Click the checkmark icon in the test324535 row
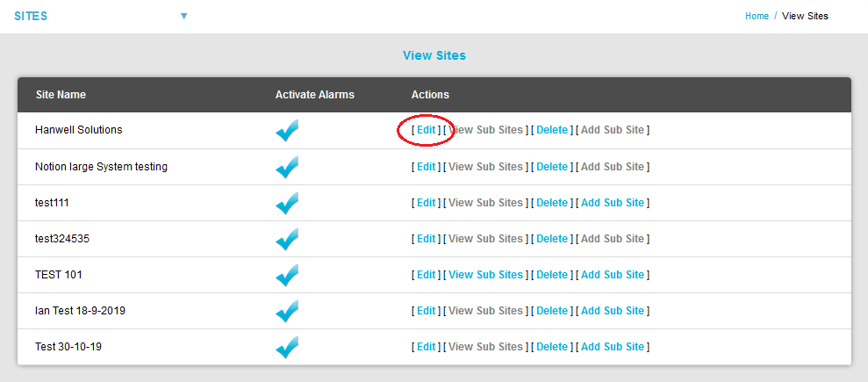 [287, 239]
